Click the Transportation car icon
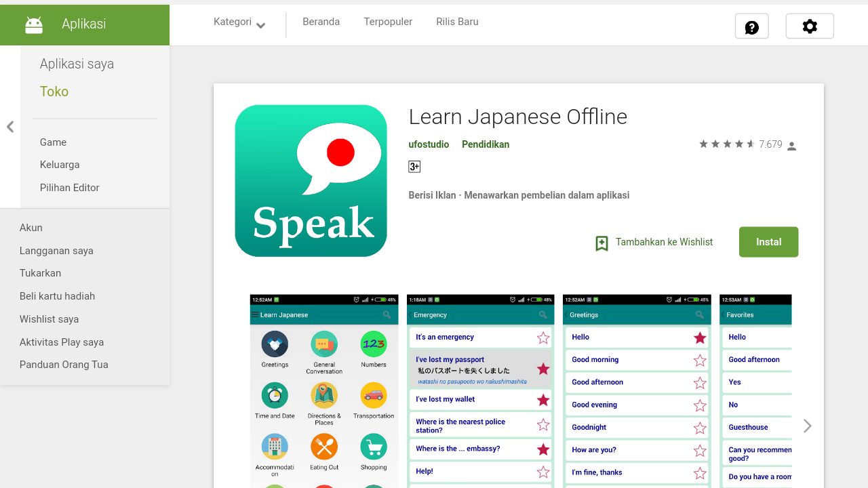 pyautogui.click(x=374, y=396)
